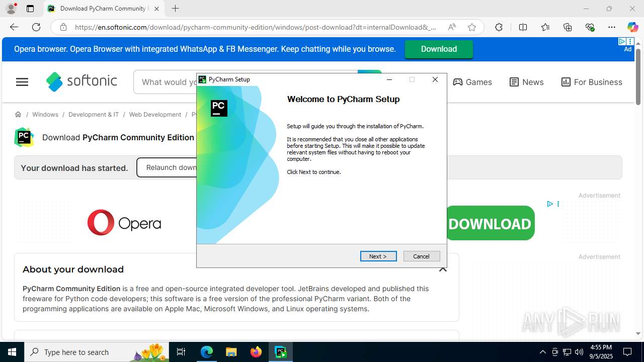644x362 pixels.
Task: Open News section on Softonic
Action: tap(526, 82)
